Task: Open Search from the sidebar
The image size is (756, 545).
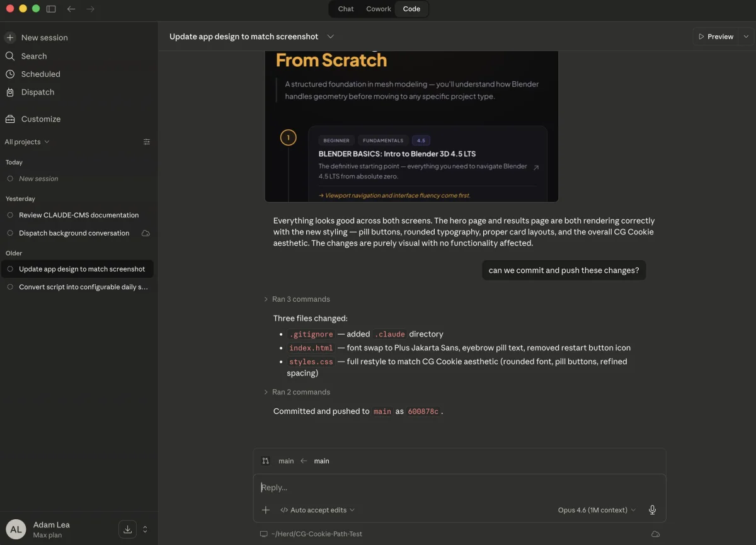Action: coord(33,56)
